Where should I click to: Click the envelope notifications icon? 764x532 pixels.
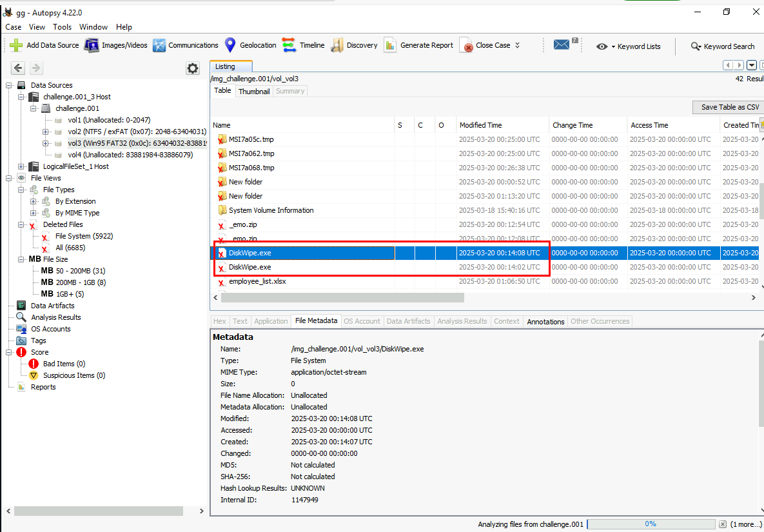[562, 45]
